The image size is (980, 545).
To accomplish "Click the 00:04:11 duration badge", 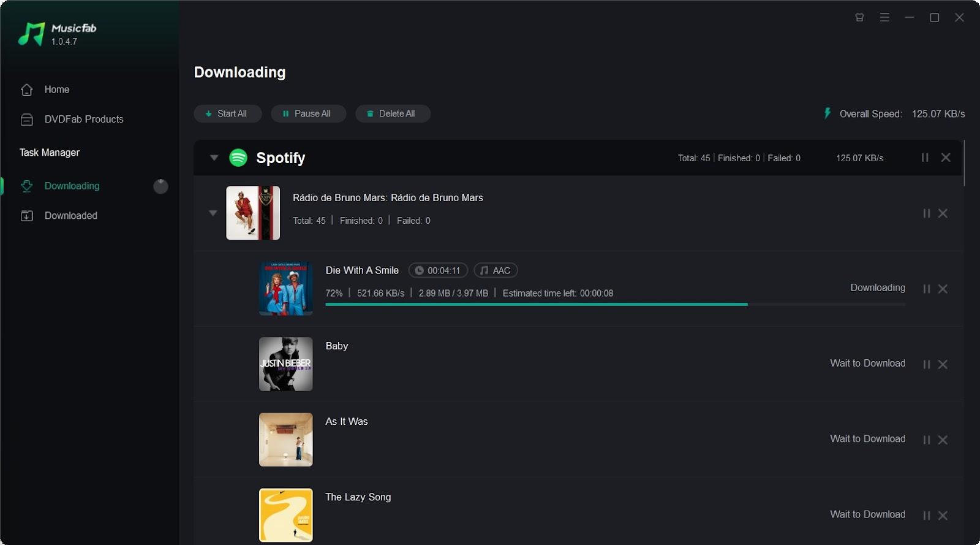I will pyautogui.click(x=439, y=270).
